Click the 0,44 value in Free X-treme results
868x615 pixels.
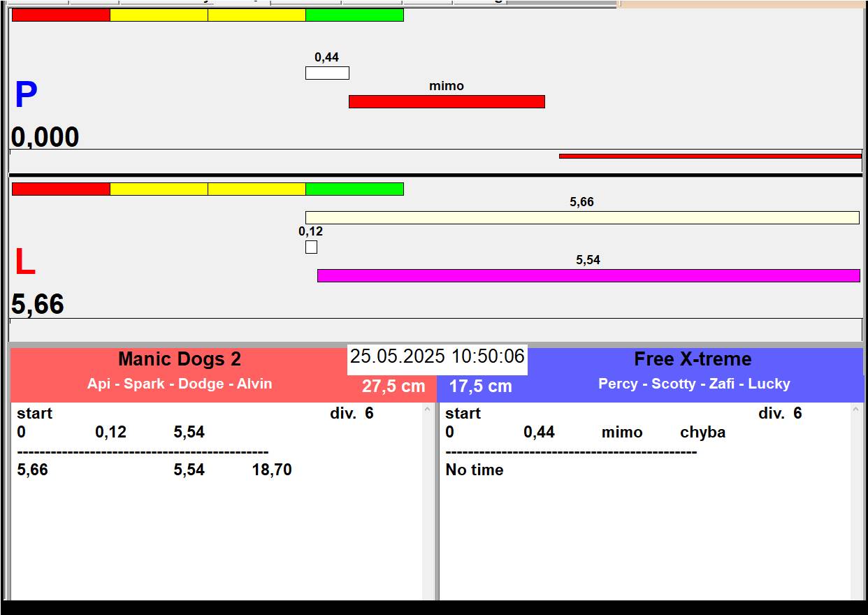(x=540, y=433)
